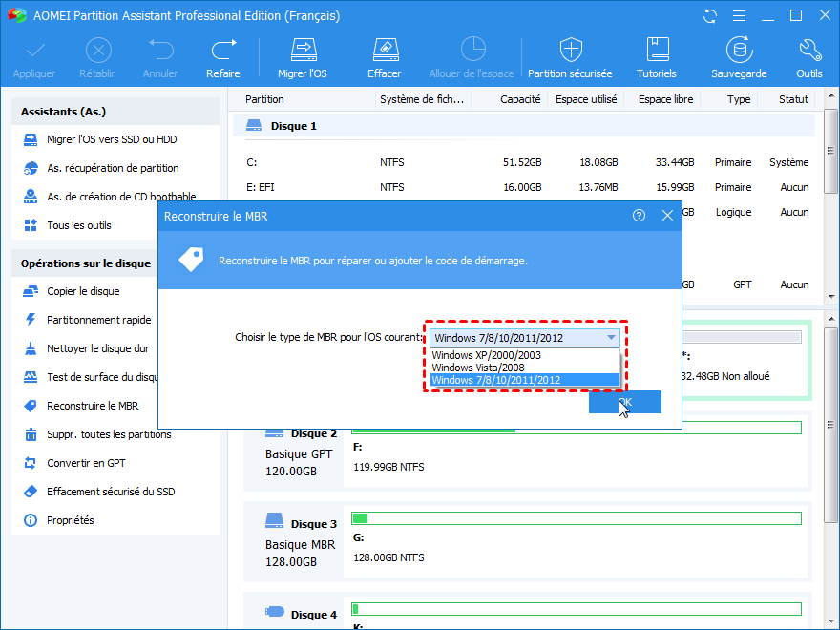Click the refresh icon in the title bar
Screen dimensions: 840x630
(x=709, y=16)
